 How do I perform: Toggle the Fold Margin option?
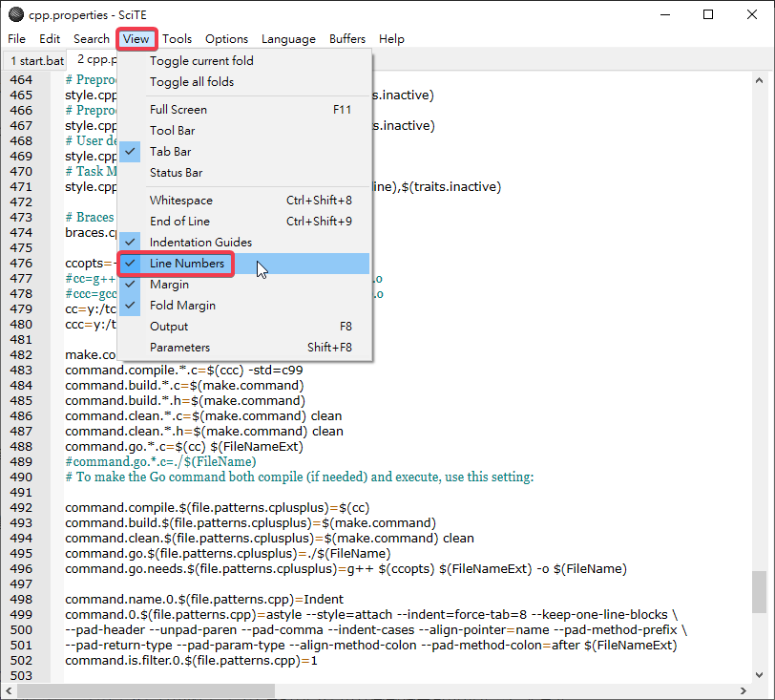(182, 306)
